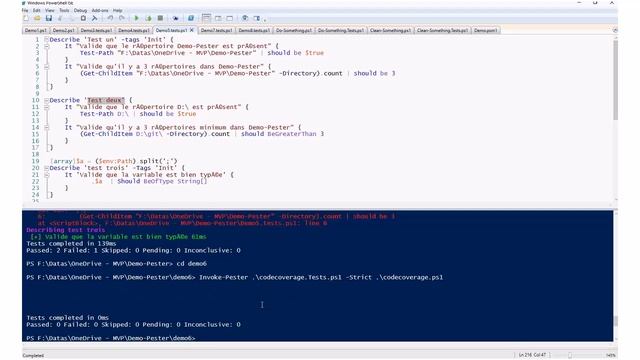
Task: Show the script pane on the right
Action: click(x=218, y=18)
